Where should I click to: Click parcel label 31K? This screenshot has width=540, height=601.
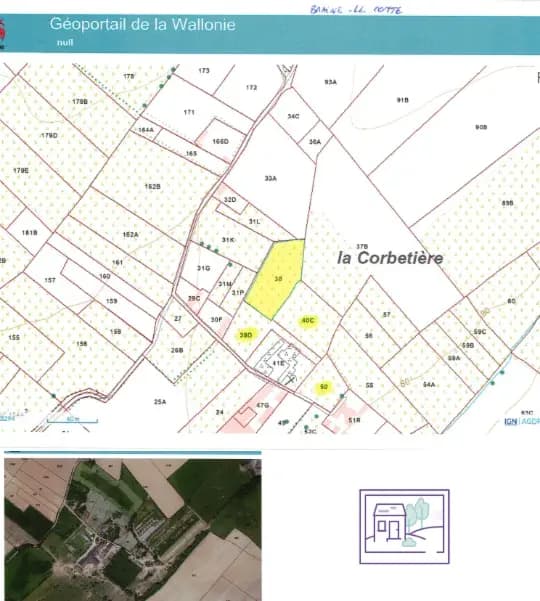[x=228, y=240]
